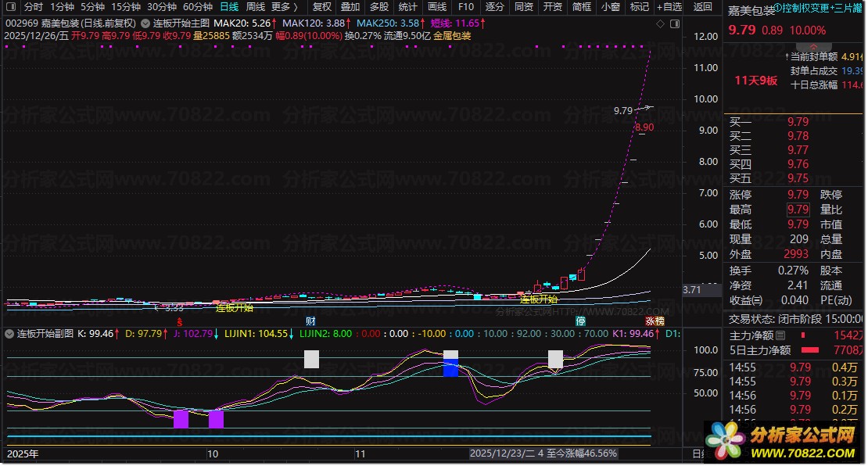This screenshot has height=466, width=868.
Task: Expand the collapse arrow under price header
Action: (813, 46)
